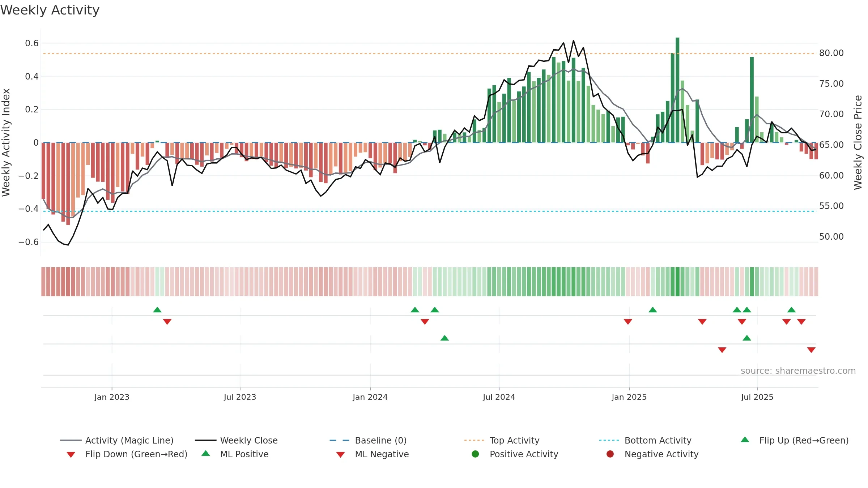Toggle the Top Activity legend entry
This screenshot has height=488, width=868.
pyautogui.click(x=502, y=440)
